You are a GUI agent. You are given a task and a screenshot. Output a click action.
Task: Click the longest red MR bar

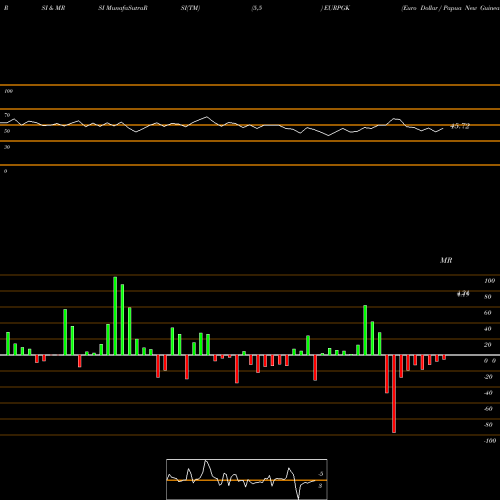(394, 394)
